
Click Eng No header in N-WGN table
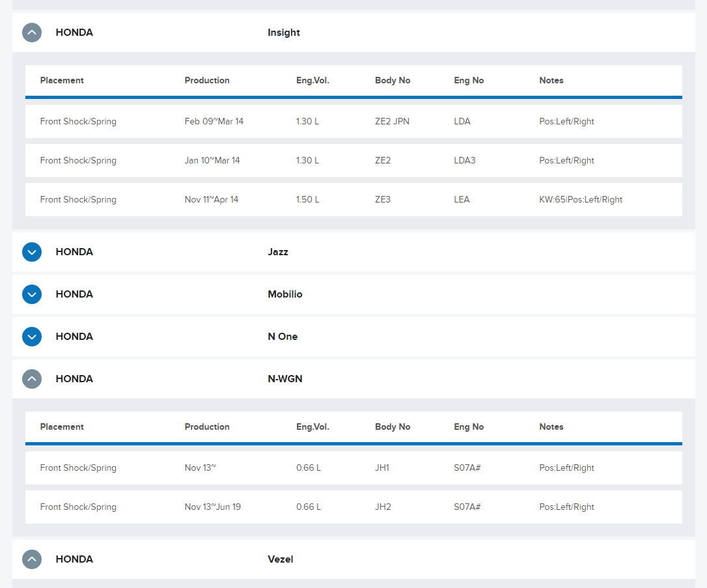coord(469,427)
